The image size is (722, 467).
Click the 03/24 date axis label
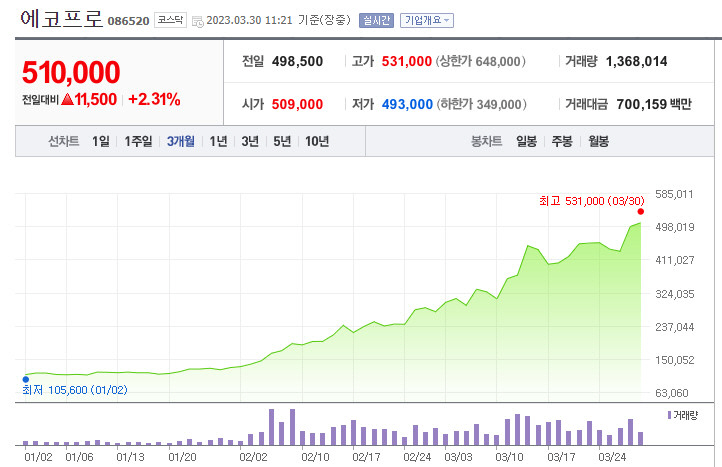[x=612, y=457]
